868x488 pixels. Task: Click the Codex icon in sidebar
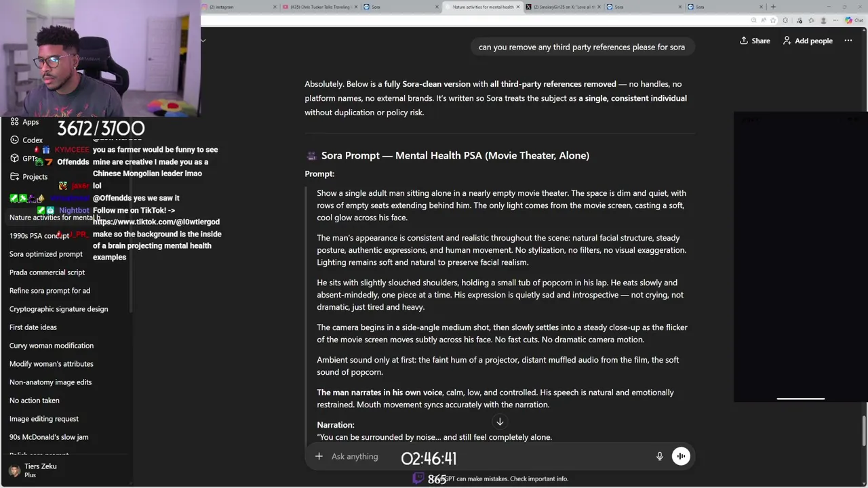click(14, 140)
